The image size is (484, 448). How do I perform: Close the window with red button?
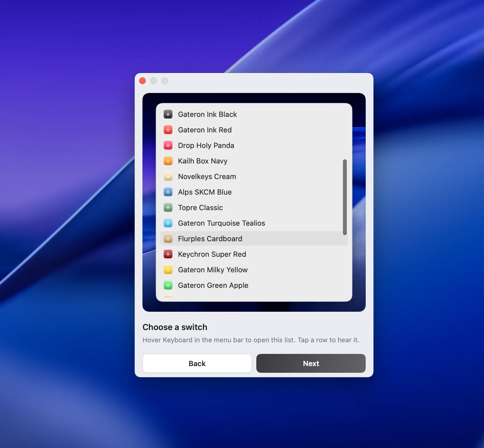[x=142, y=81]
